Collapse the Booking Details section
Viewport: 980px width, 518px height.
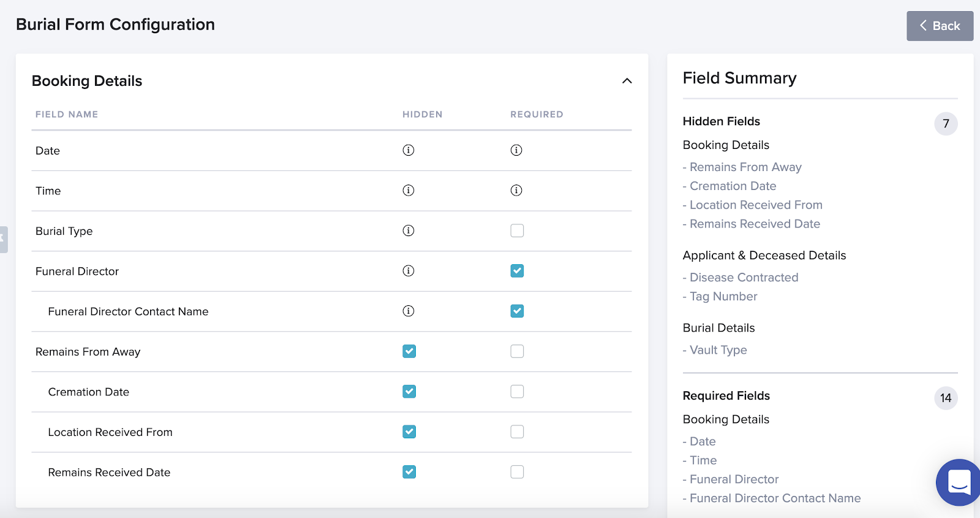(627, 81)
